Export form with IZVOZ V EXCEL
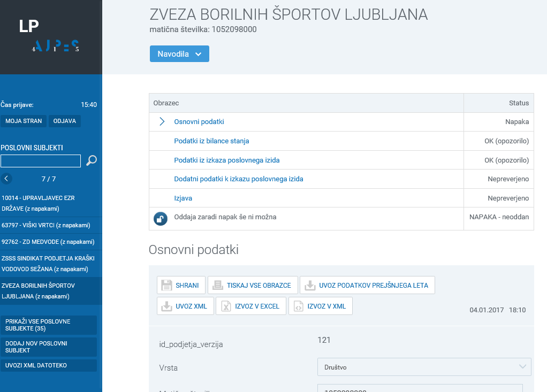The width and height of the screenshot is (547, 392). click(250, 306)
